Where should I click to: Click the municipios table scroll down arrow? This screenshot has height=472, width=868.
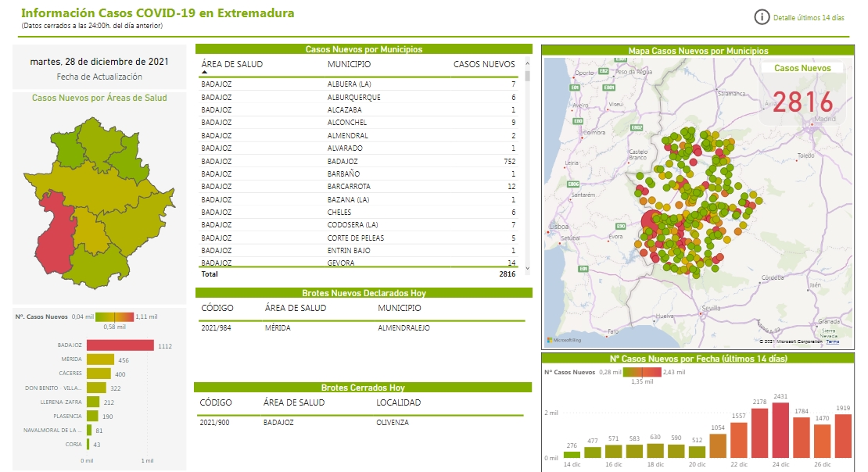(x=527, y=268)
